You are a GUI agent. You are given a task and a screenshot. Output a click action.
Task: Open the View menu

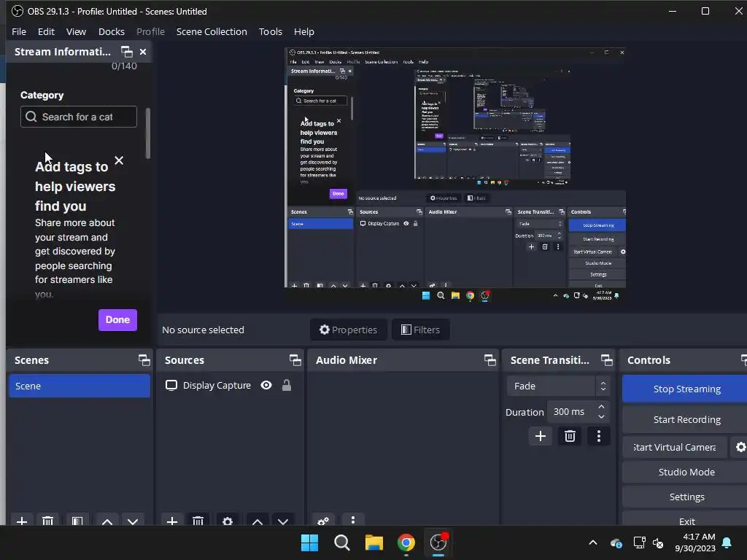pos(76,31)
